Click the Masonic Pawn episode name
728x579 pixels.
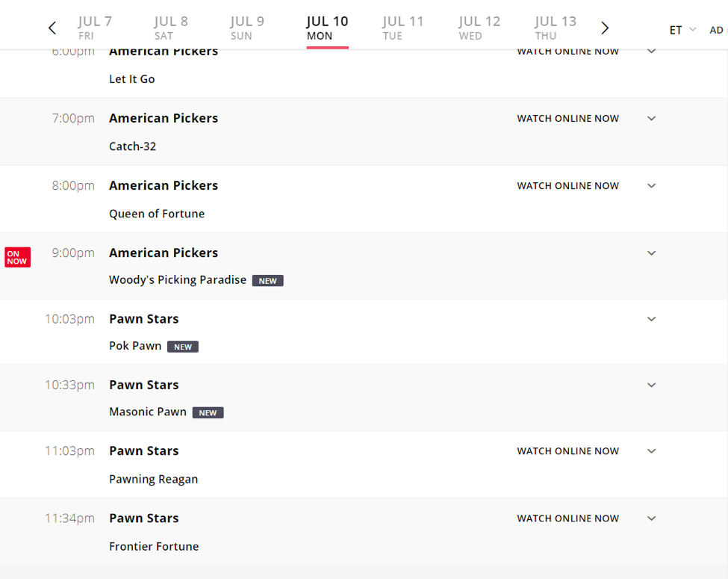pyautogui.click(x=148, y=412)
